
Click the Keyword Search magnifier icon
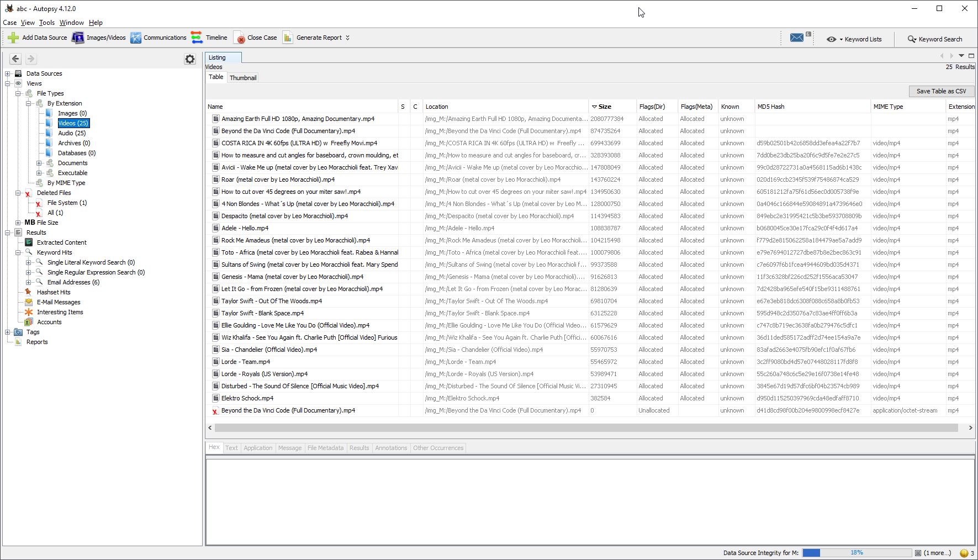912,39
